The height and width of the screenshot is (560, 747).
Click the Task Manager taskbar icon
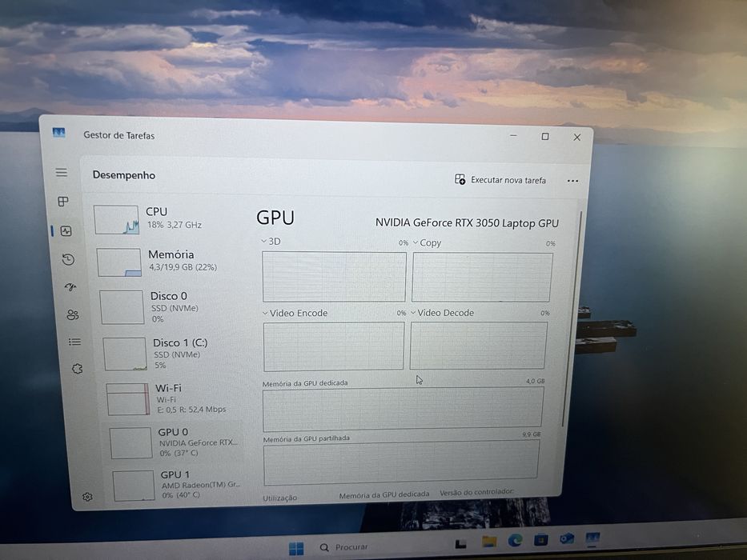click(592, 538)
